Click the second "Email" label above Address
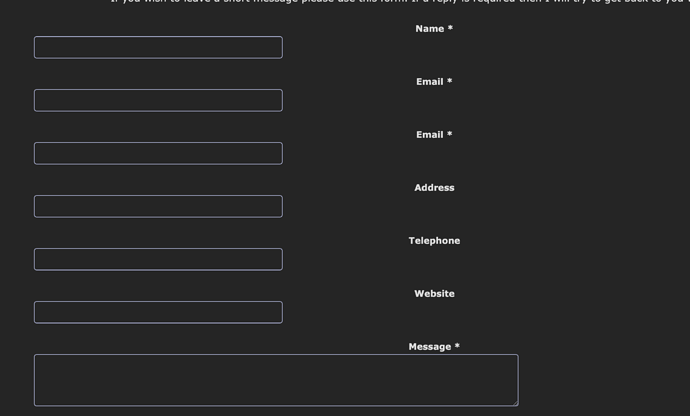Screen dimensions: 690x416 (430, 135)
